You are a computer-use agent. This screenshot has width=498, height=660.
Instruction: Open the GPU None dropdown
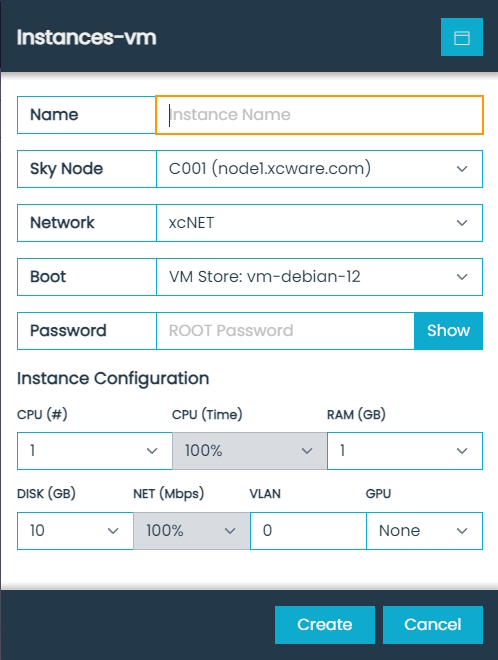pos(424,531)
